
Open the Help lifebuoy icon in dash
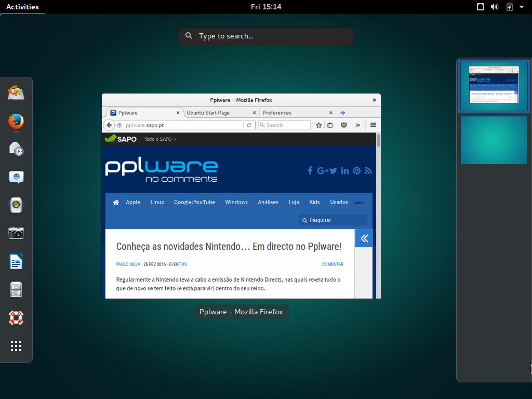(16, 317)
